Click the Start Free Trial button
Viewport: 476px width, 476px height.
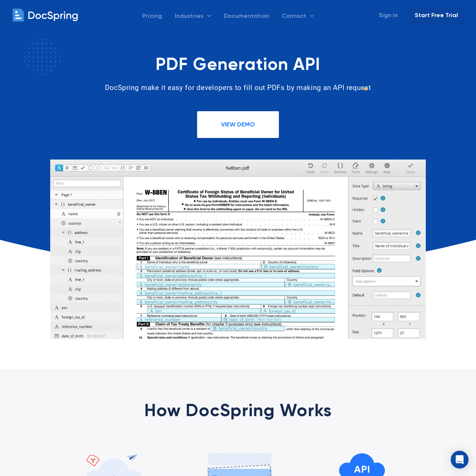[x=436, y=15]
